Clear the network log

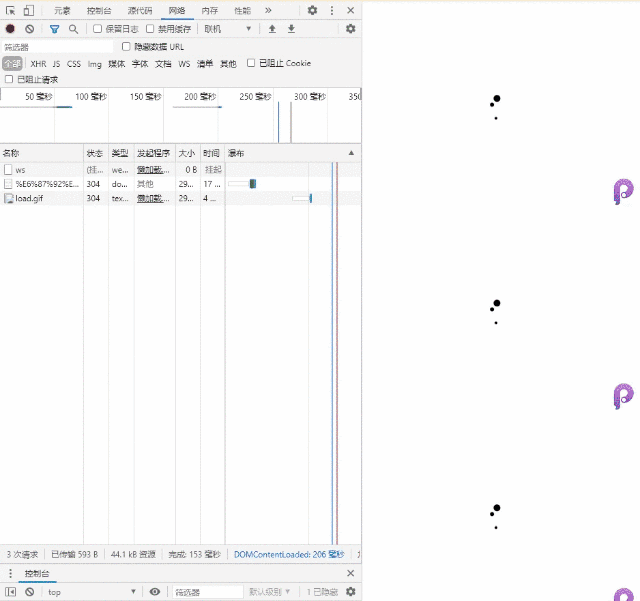[29, 29]
